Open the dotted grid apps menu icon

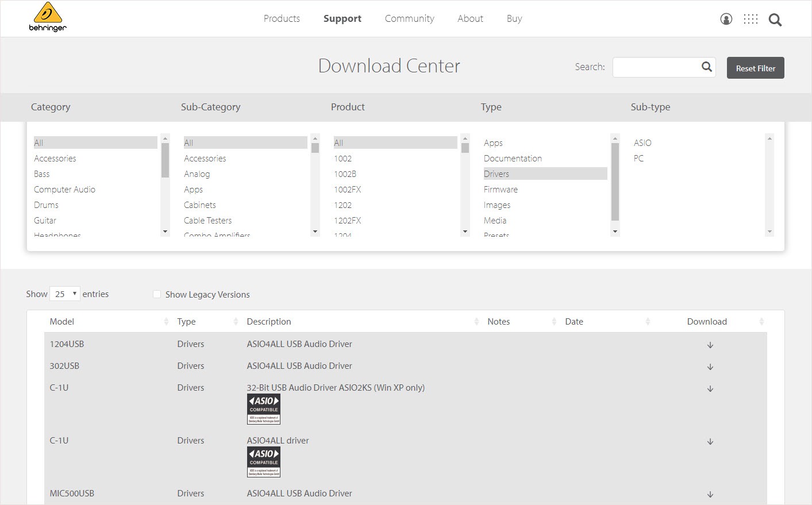tap(751, 20)
